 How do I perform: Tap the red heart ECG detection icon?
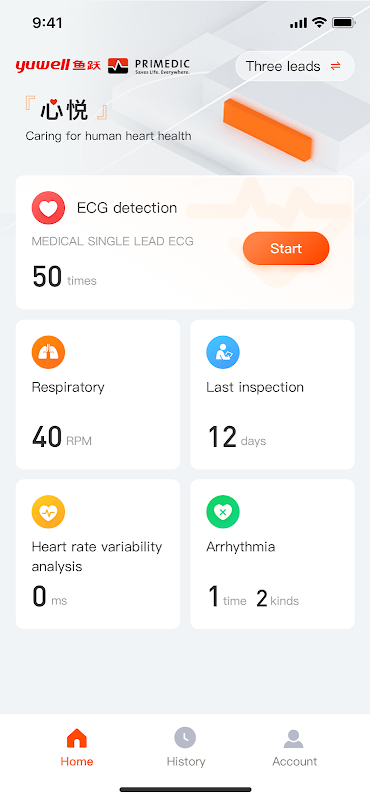[x=48, y=208]
